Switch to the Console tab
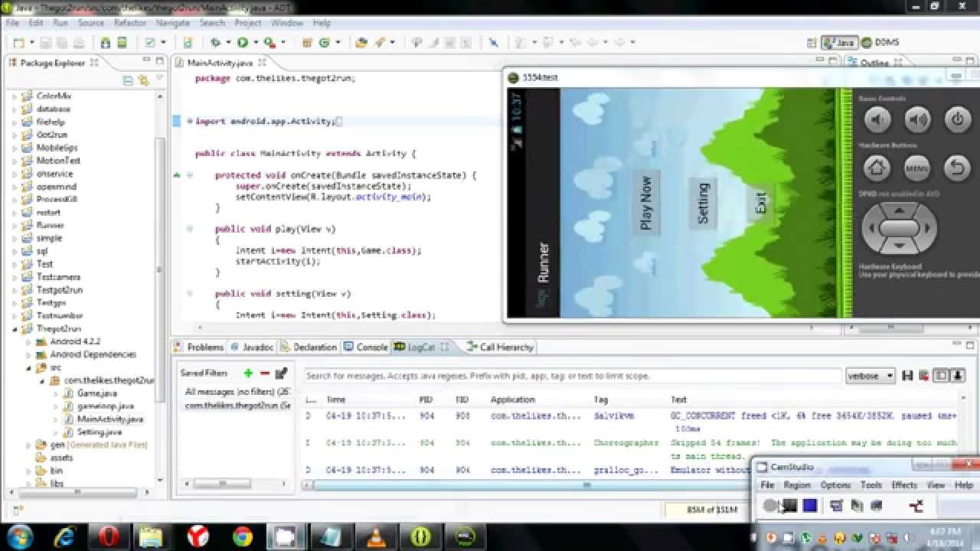 coord(366,347)
